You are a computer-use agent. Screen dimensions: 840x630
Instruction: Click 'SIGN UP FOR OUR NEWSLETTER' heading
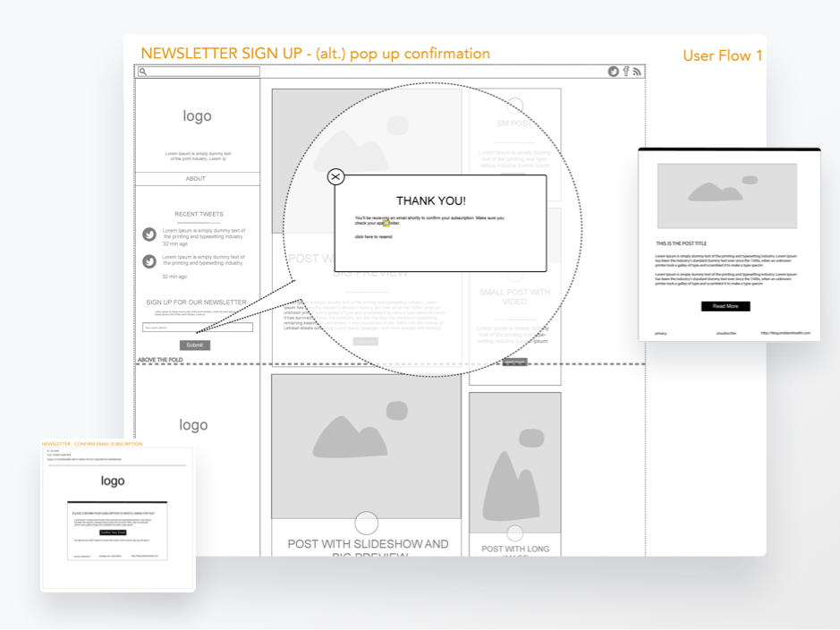[x=197, y=302]
